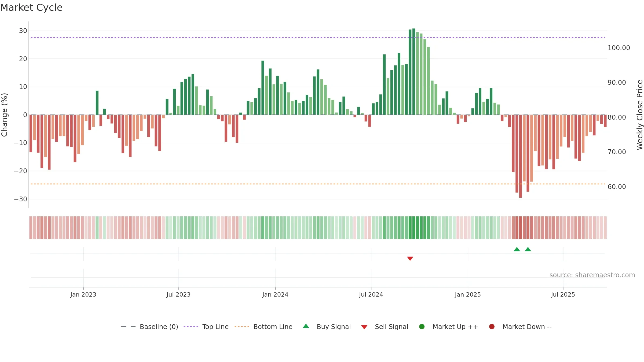Click the 20 tick on change axis

pyautogui.click(x=23, y=59)
